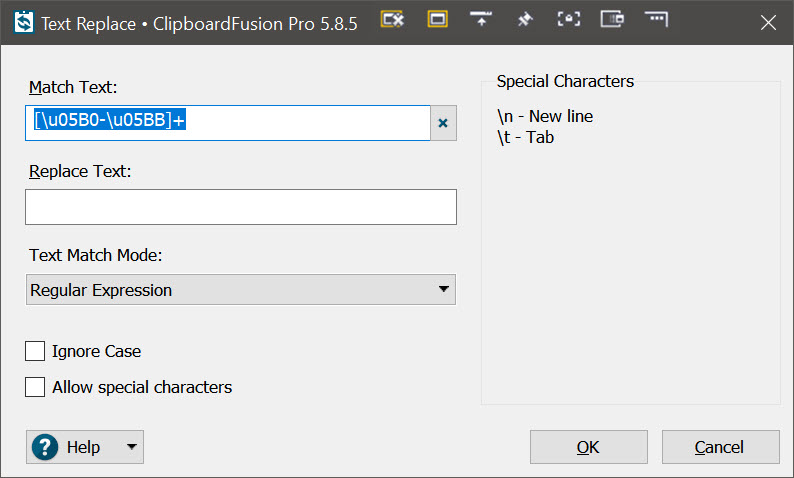Close the Text Replace window
The width and height of the screenshot is (794, 478).
coord(767,22)
